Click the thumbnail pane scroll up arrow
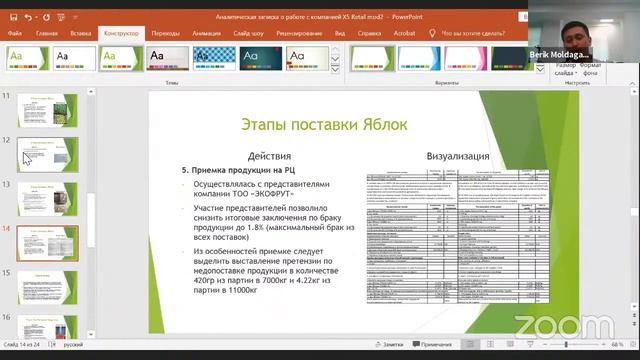 click(x=91, y=92)
